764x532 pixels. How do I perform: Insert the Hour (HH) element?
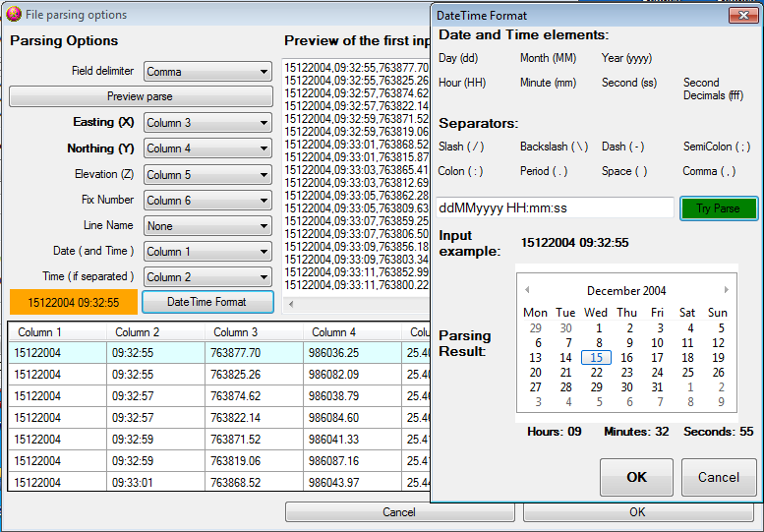click(462, 83)
